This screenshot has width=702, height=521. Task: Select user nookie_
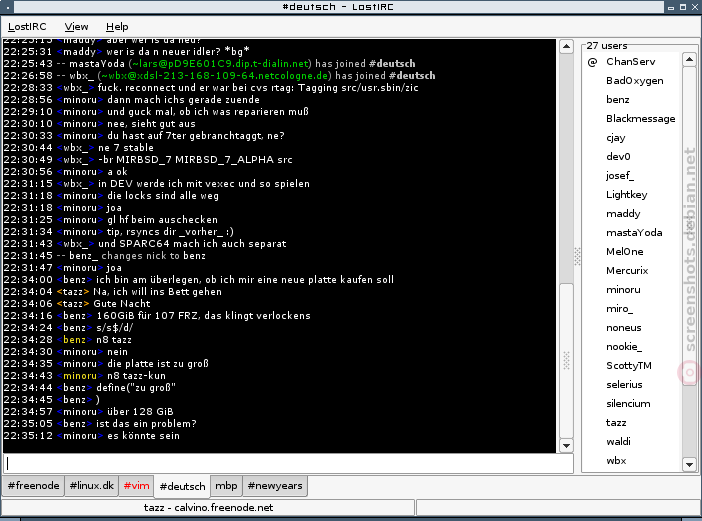pyautogui.click(x=624, y=346)
